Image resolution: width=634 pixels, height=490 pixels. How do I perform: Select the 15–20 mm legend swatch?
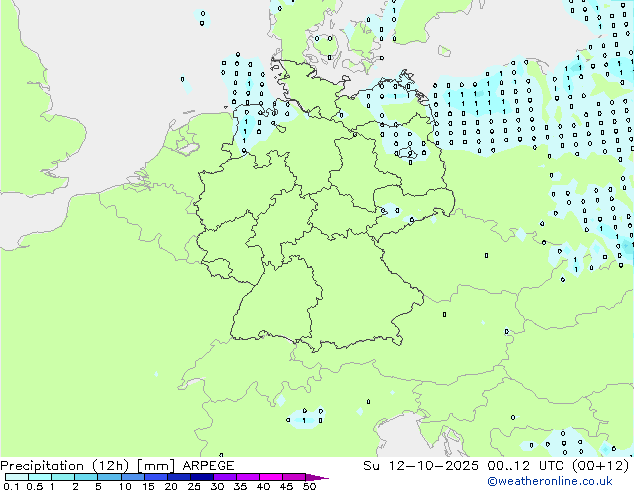click(x=156, y=477)
